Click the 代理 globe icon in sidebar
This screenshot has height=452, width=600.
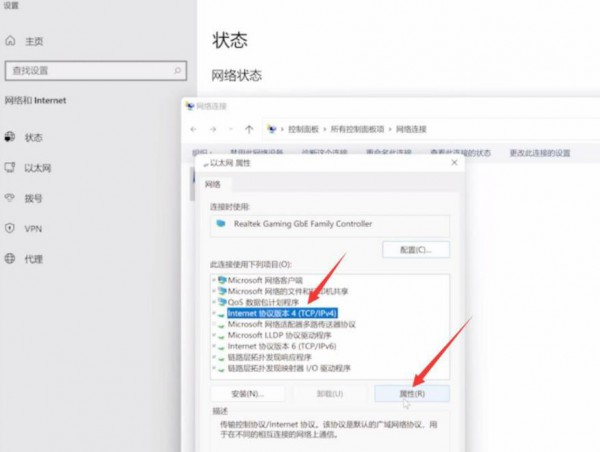coord(10,258)
